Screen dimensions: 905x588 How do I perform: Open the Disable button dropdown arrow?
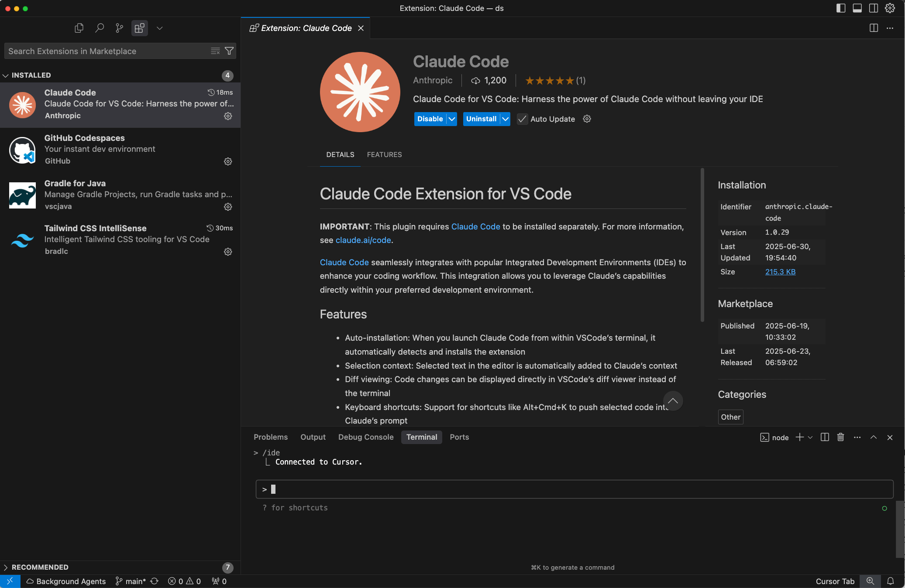click(452, 119)
